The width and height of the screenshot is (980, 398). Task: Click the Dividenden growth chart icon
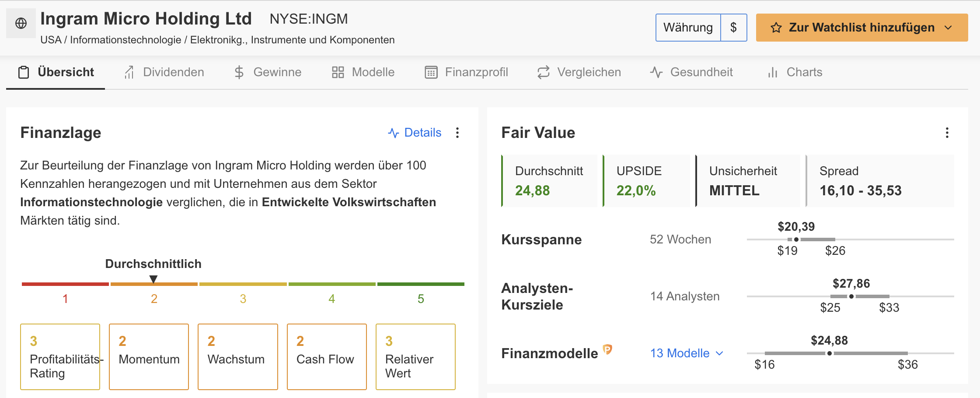click(x=129, y=72)
